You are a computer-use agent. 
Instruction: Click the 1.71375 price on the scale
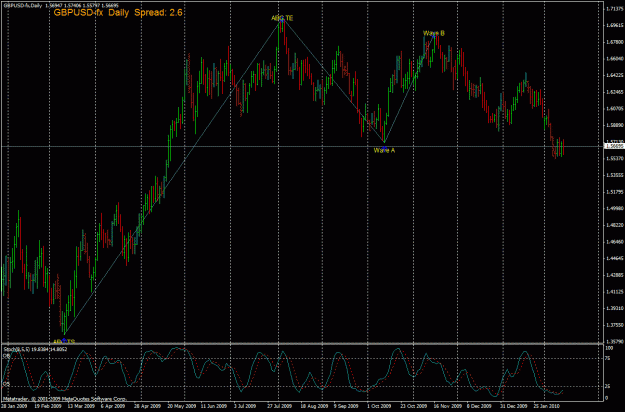(x=615, y=9)
